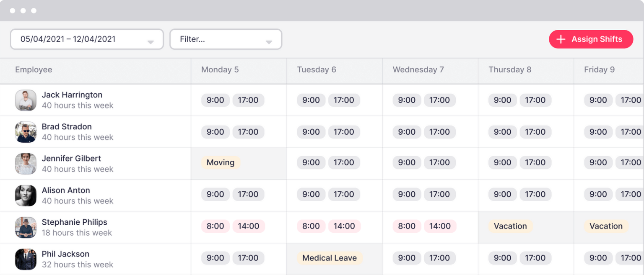Open Jack Harrington's profile photo
Viewport: 644px width, 275px height.
pyautogui.click(x=26, y=100)
